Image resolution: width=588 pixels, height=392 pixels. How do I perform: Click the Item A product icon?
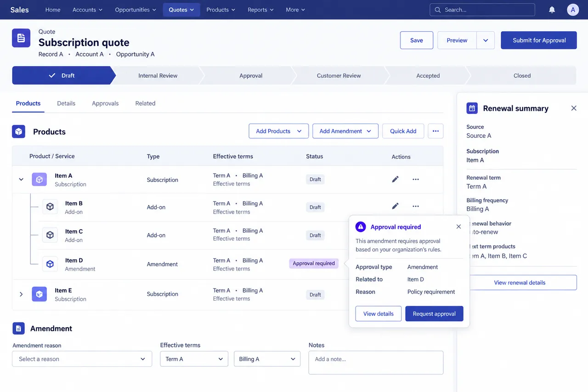[40, 179]
